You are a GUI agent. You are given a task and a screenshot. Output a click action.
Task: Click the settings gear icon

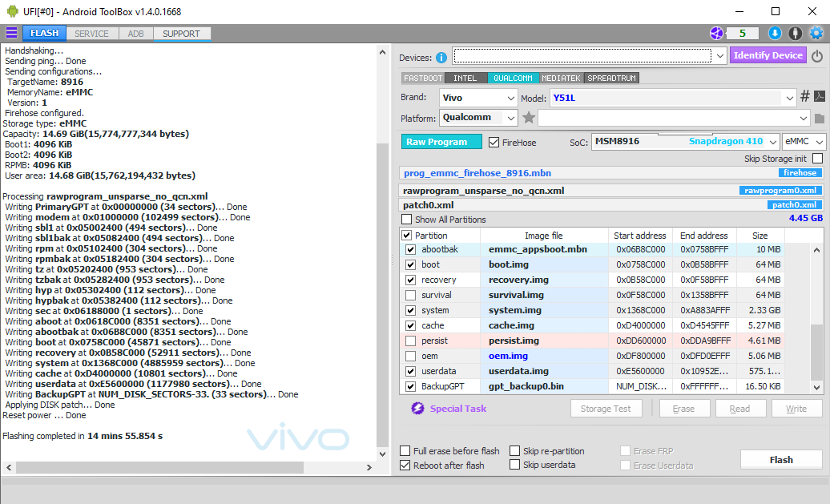coord(816,33)
